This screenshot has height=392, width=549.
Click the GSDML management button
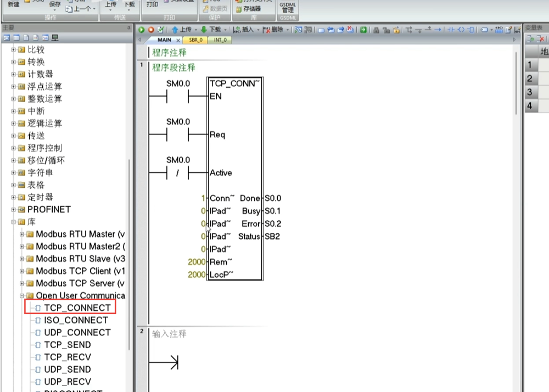click(287, 8)
